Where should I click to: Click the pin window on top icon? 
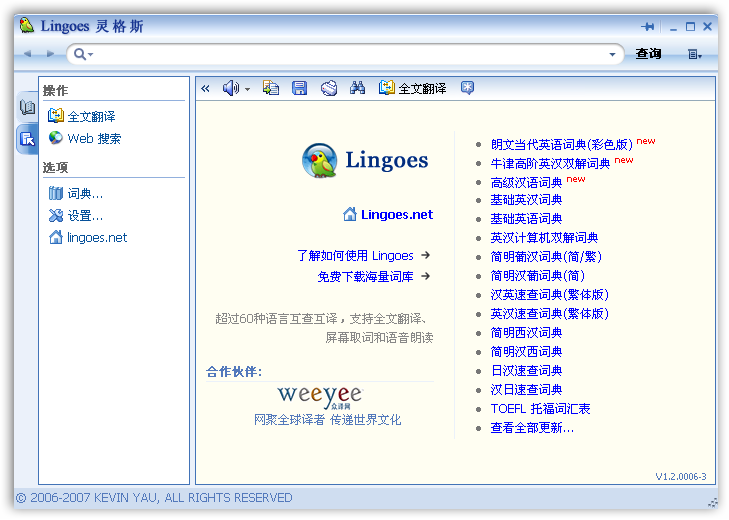(648, 27)
